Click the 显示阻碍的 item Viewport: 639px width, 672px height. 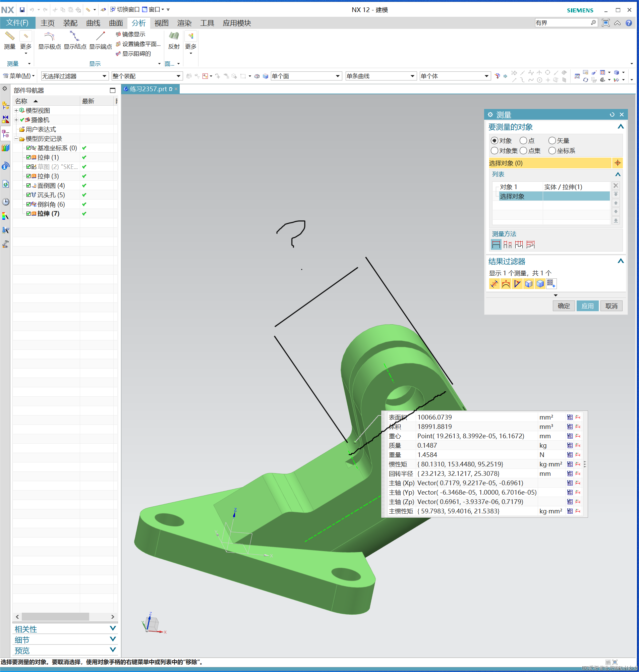[x=133, y=54]
